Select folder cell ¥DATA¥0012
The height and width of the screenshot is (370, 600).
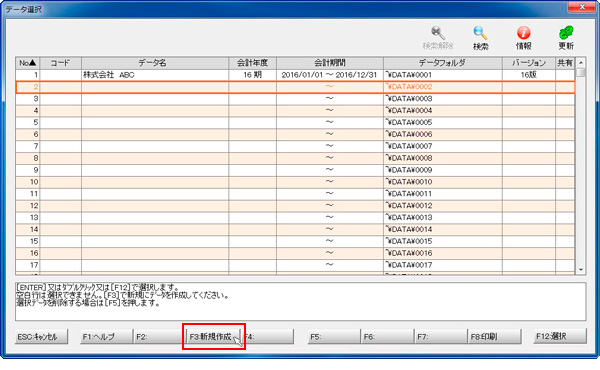443,205
